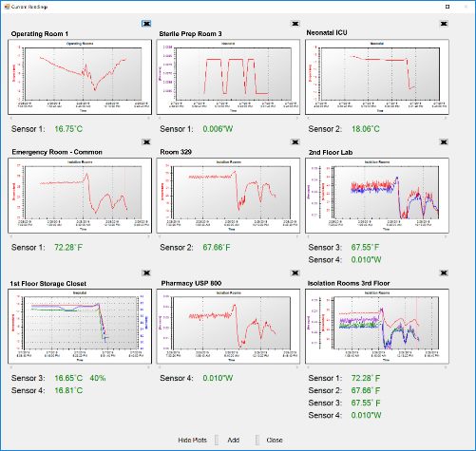Image resolution: width=476 pixels, height=451 pixels.
Task: Select the Room 329 heading
Action: pos(176,152)
